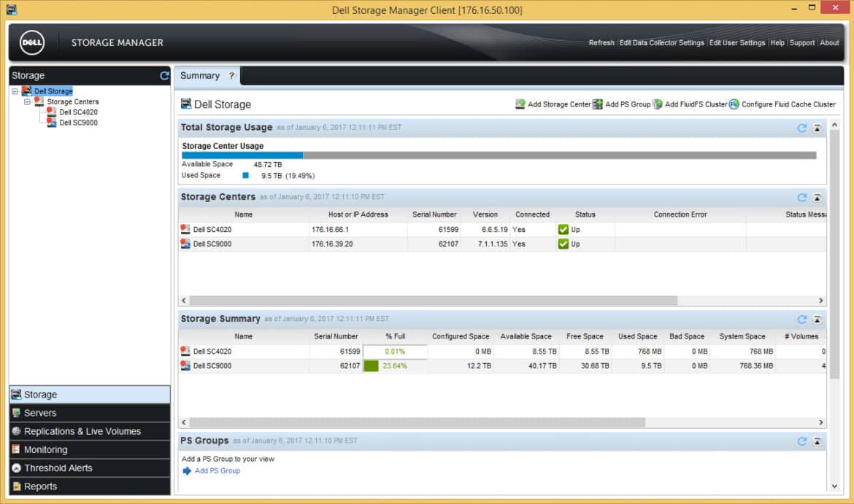Click Dell SC4020 icon in Storage Summary table
This screenshot has width=854, height=504.
click(x=185, y=351)
